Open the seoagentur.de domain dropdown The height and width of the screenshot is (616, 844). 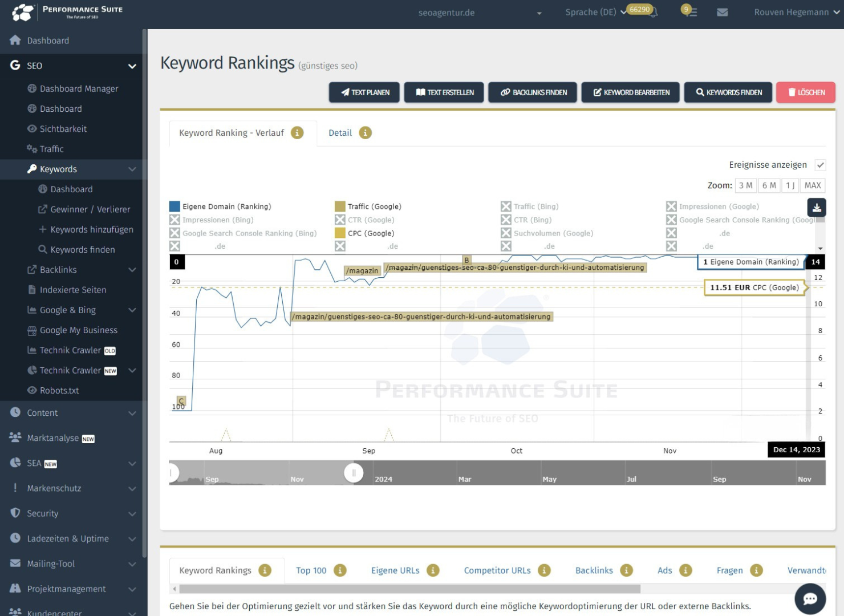[479, 13]
